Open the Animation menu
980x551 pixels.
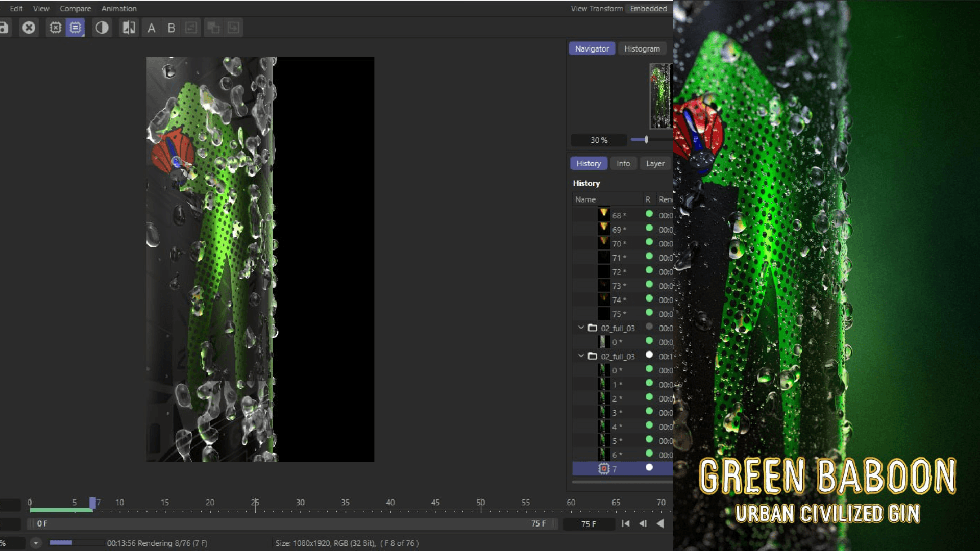click(119, 9)
